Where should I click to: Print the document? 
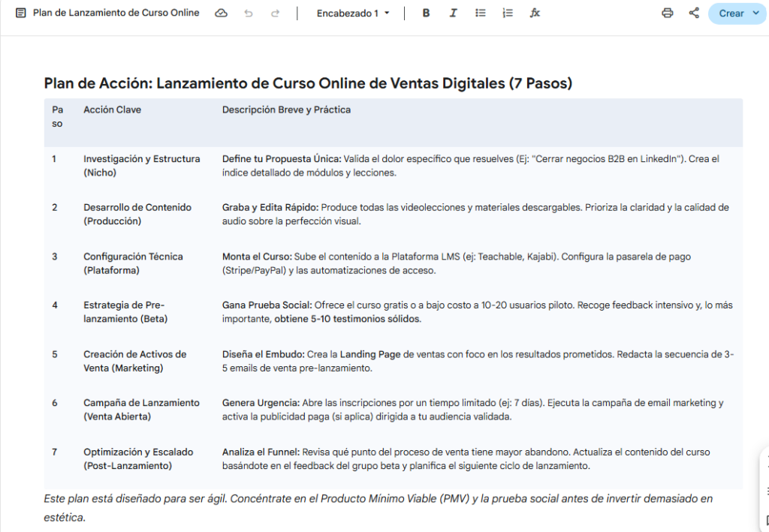pyautogui.click(x=667, y=13)
